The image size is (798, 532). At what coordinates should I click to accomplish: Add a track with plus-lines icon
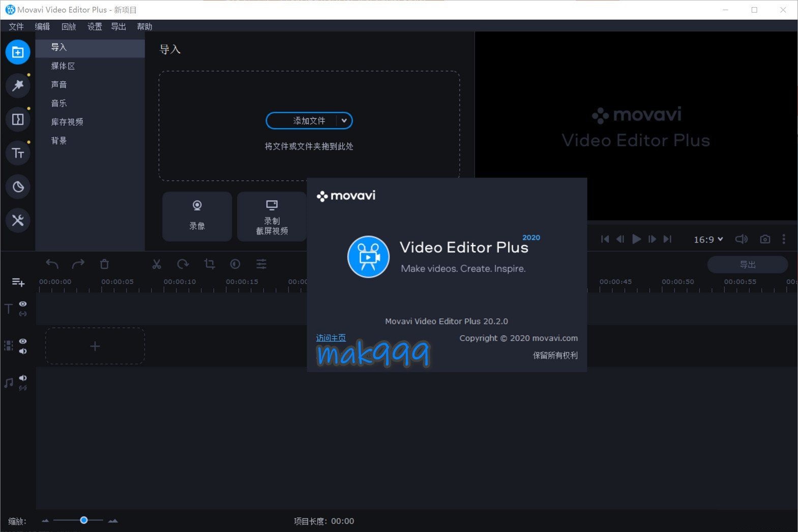(18, 282)
